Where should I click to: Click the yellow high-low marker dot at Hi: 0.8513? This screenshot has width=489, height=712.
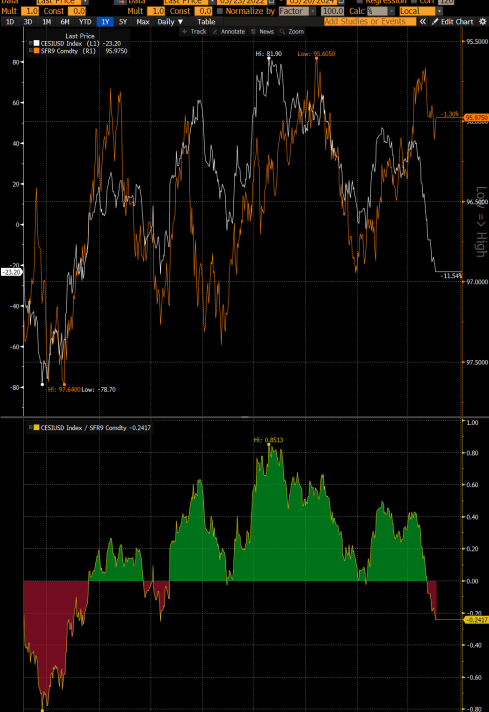point(269,445)
